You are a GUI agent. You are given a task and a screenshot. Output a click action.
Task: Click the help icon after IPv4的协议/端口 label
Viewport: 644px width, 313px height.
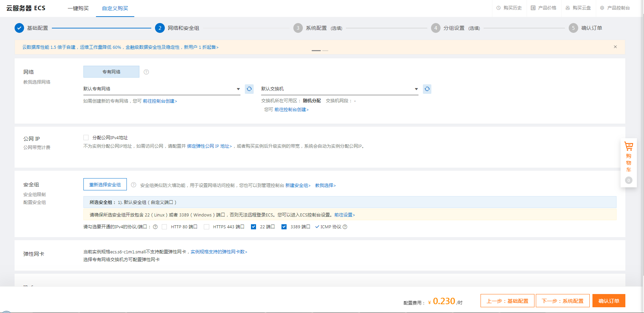tap(155, 227)
